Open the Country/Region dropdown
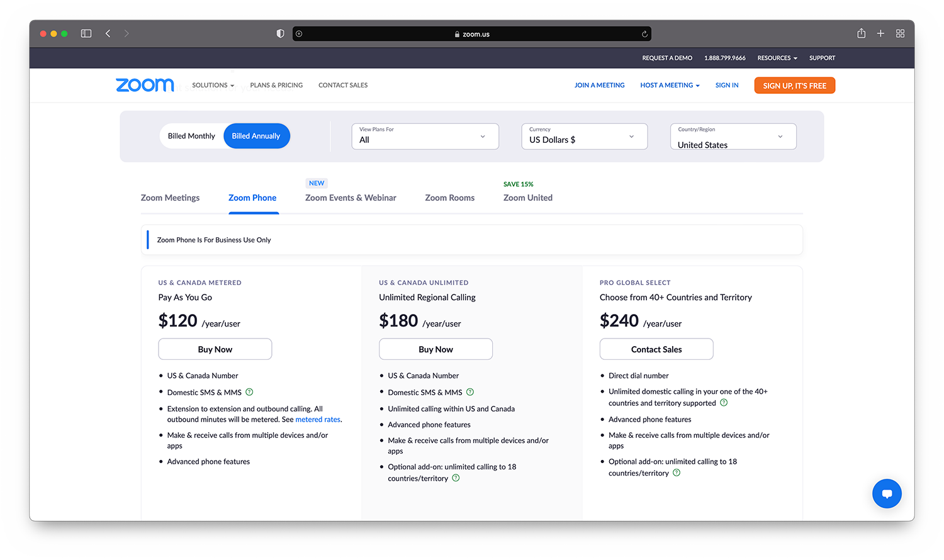The image size is (944, 560). (733, 136)
